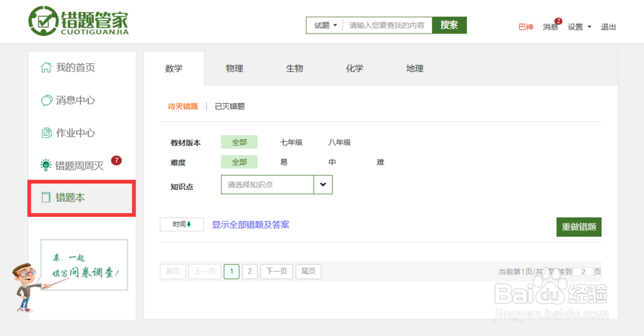Click the green 重做错题 button
This screenshot has height=336, width=644.
click(578, 227)
